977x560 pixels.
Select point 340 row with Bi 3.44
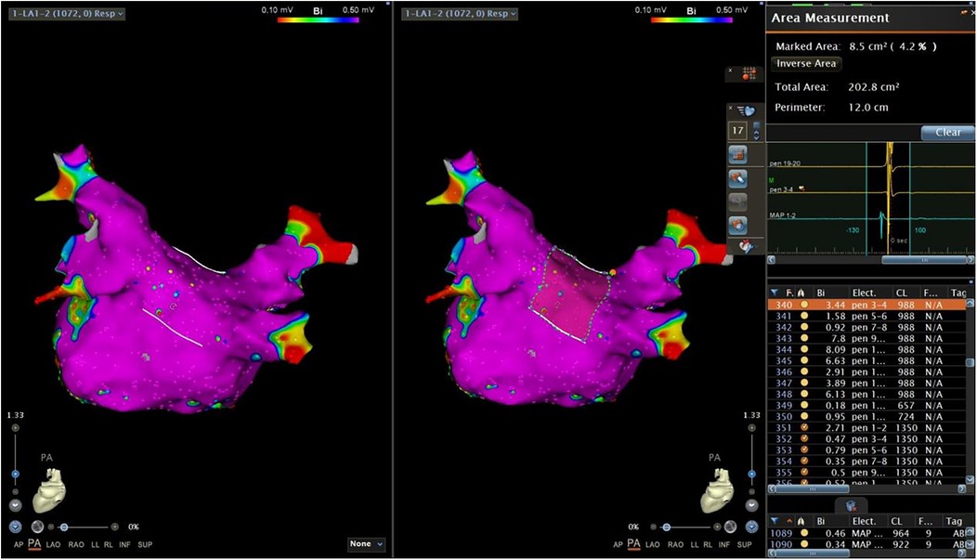coord(866,305)
